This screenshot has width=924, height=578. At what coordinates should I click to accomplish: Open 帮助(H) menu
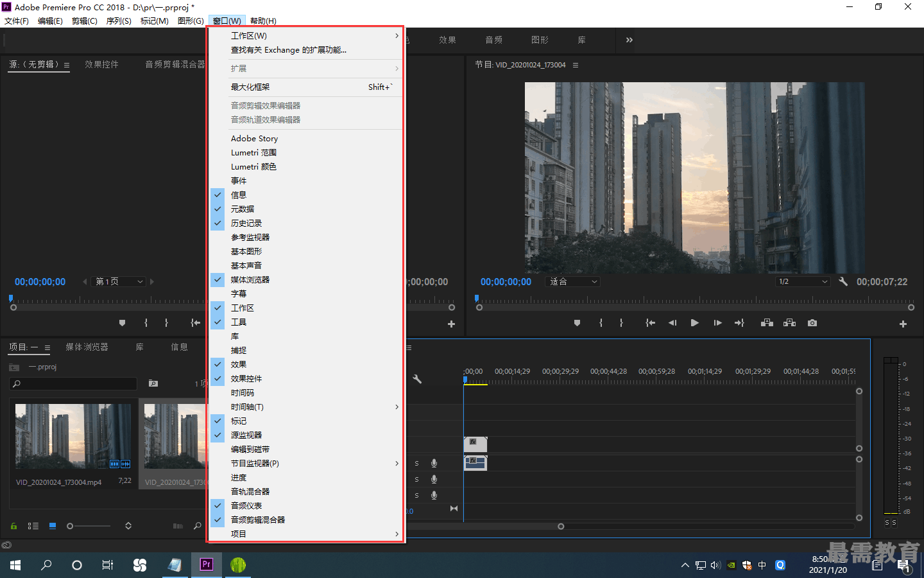pos(263,21)
